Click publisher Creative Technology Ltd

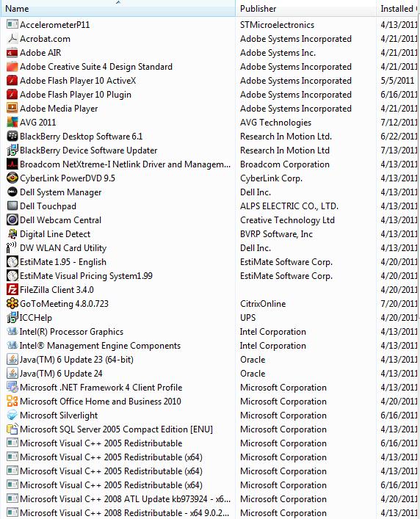[287, 220]
